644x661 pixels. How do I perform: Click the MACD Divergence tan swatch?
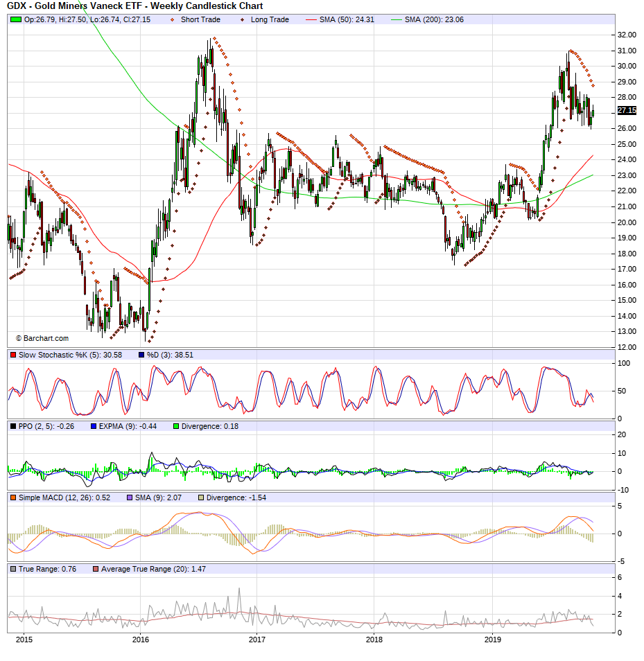point(201,497)
